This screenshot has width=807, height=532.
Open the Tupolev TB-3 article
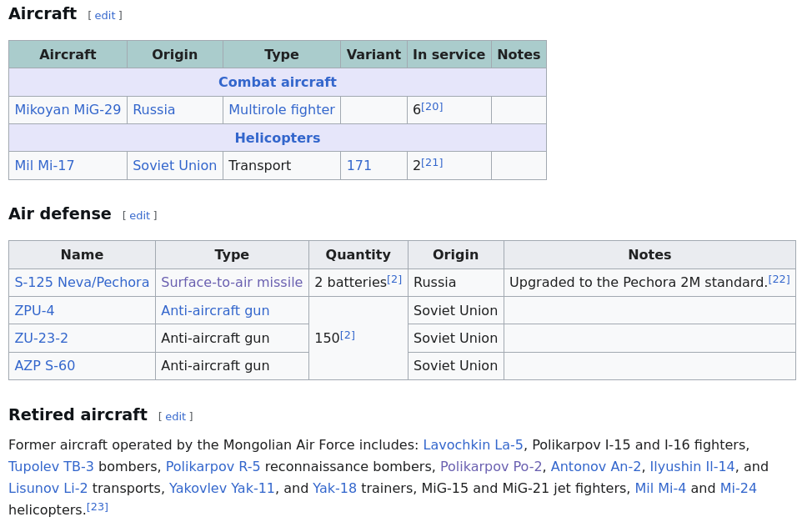pyautogui.click(x=51, y=467)
